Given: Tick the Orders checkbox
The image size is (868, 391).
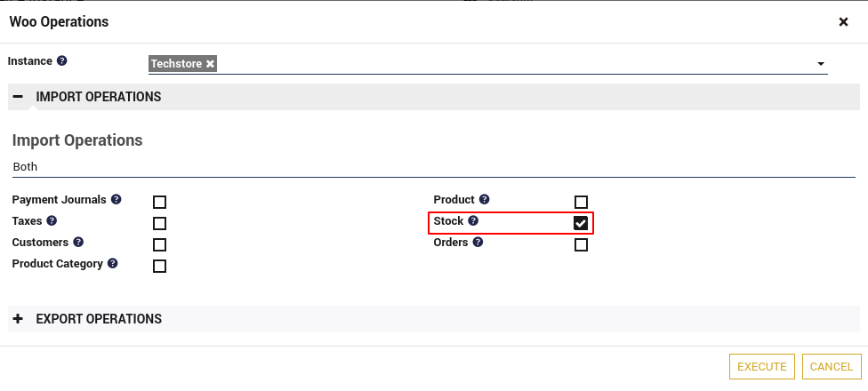Looking at the screenshot, I should [581, 244].
